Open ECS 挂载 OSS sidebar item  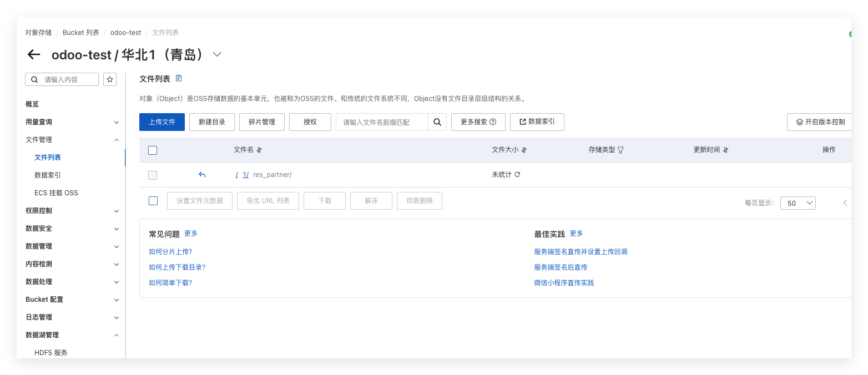coord(56,193)
